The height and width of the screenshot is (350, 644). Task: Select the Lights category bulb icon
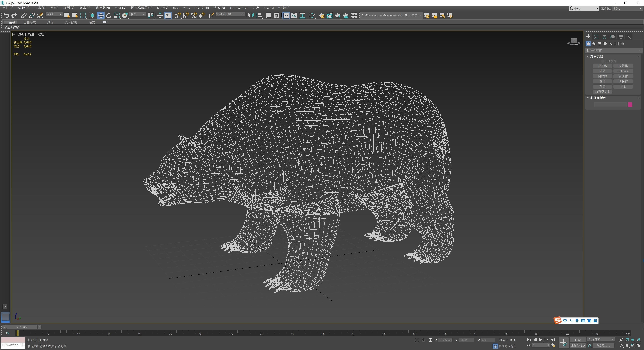click(600, 44)
